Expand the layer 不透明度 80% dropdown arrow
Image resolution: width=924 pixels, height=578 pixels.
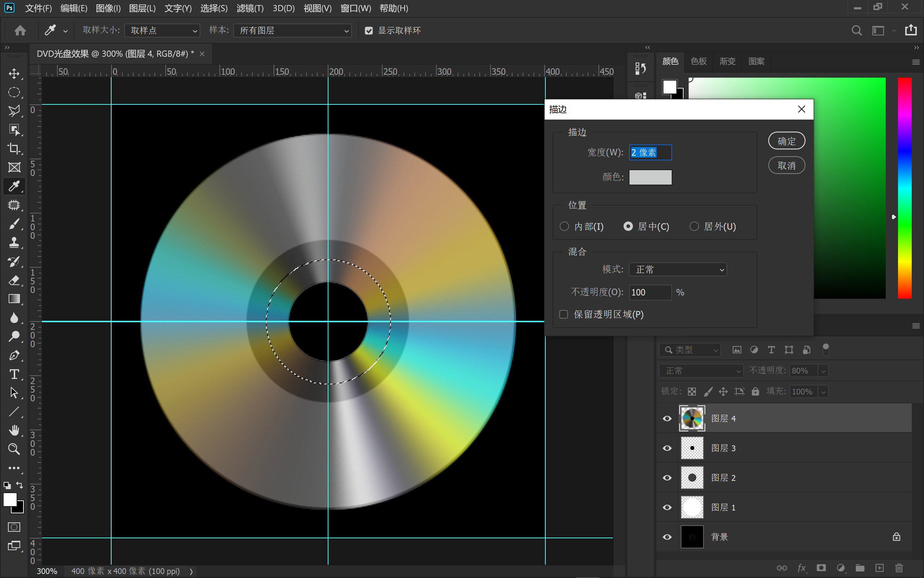(823, 371)
